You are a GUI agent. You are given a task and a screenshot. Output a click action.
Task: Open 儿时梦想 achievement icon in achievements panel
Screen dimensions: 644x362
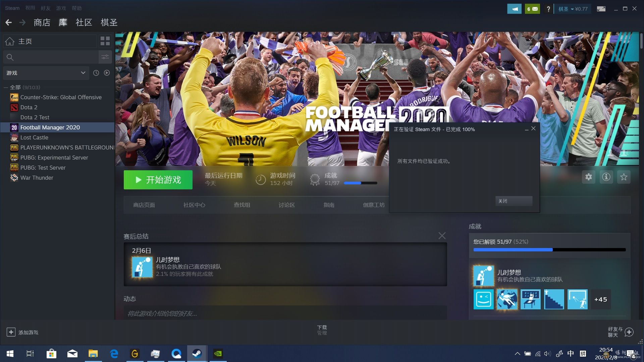point(483,276)
